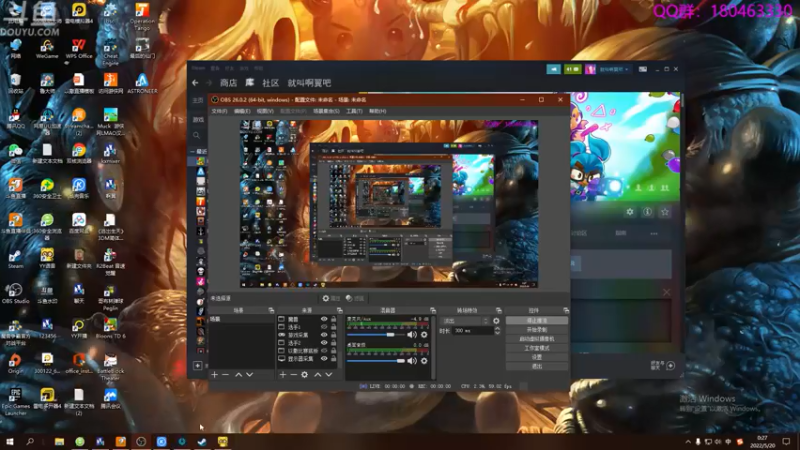Open Steam announcements megaphone icon

click(x=554, y=69)
